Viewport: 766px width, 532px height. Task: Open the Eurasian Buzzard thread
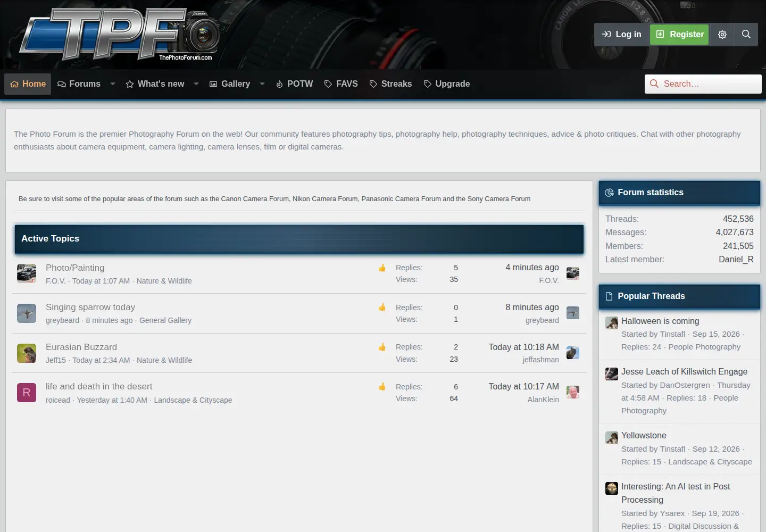pos(81,347)
